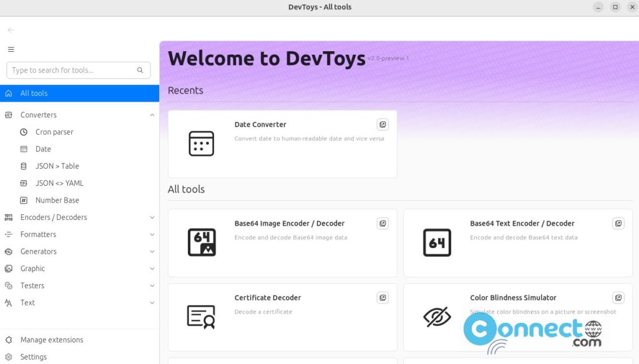
Task: Open Date Converter in new window
Action: (x=383, y=125)
